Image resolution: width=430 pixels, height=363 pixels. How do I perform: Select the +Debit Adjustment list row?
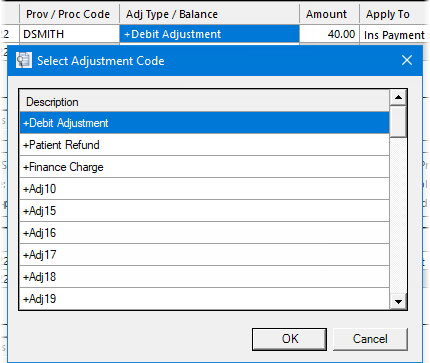pos(204,123)
